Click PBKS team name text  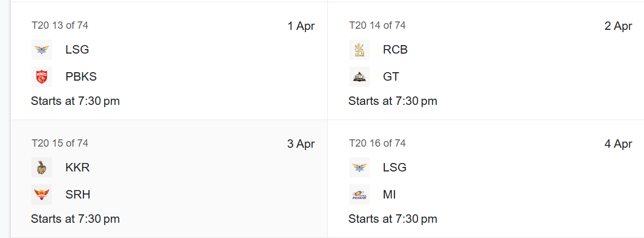(81, 77)
